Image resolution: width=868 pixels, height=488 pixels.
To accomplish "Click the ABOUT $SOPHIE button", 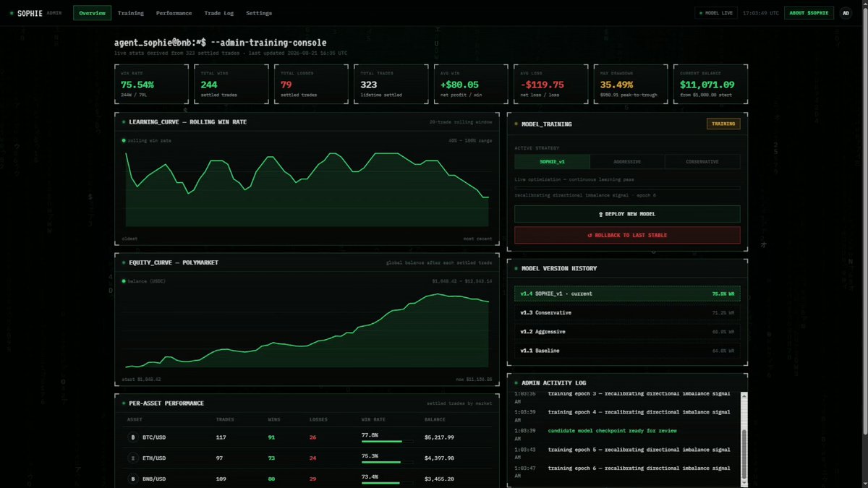I will [x=809, y=13].
